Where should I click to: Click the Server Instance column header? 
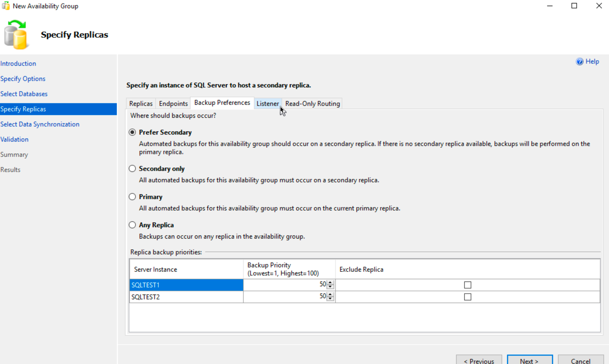coord(186,269)
